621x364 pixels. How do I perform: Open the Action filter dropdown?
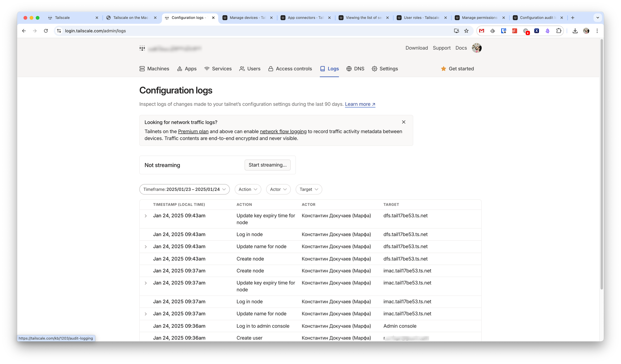(248, 189)
